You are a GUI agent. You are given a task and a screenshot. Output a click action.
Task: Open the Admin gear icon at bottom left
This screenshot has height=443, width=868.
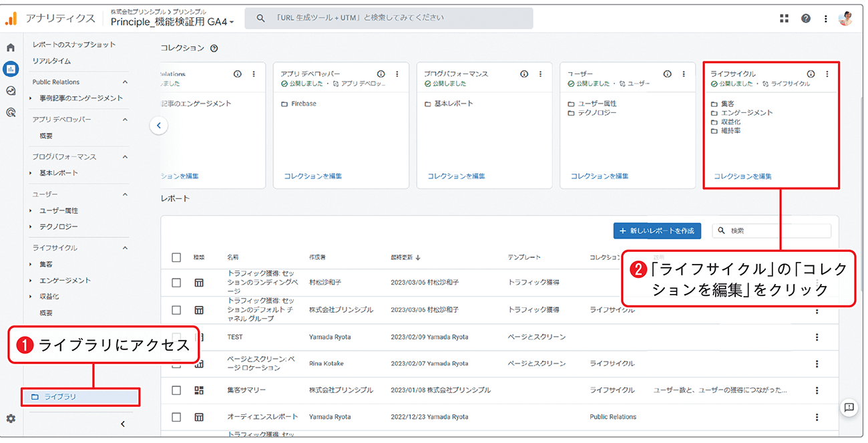(x=11, y=418)
